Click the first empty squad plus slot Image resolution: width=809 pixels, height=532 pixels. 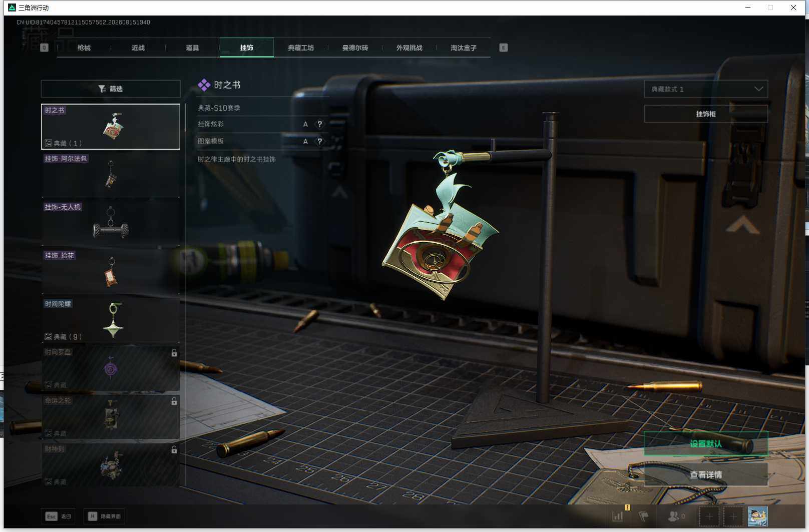pyautogui.click(x=709, y=516)
